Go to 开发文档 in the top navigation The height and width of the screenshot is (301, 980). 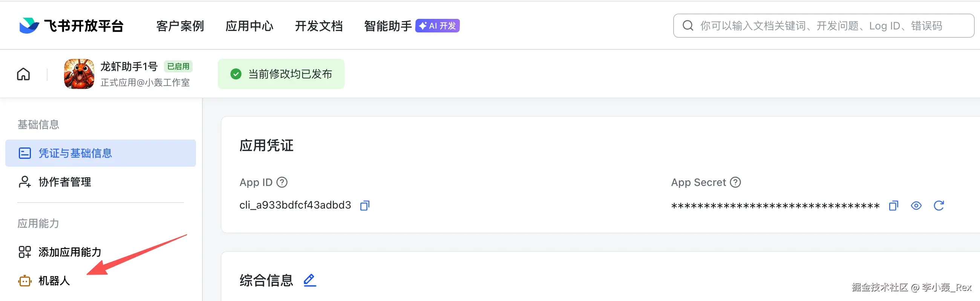pos(319,26)
